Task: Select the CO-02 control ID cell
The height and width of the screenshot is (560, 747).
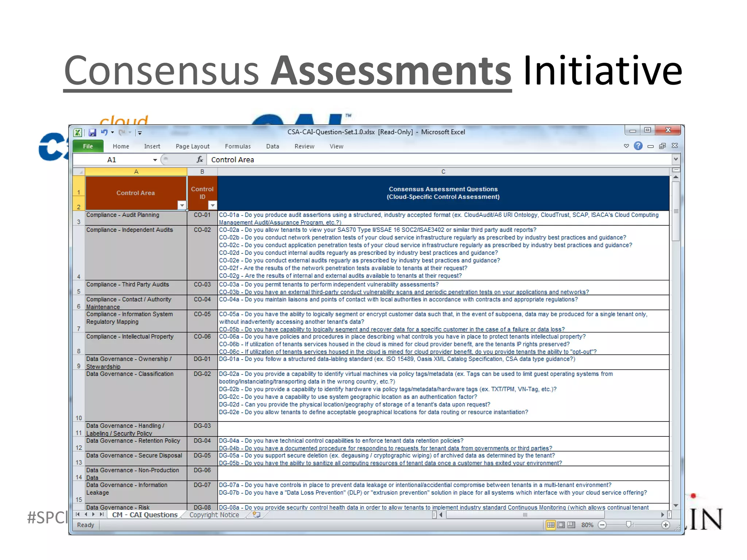Action: point(202,253)
